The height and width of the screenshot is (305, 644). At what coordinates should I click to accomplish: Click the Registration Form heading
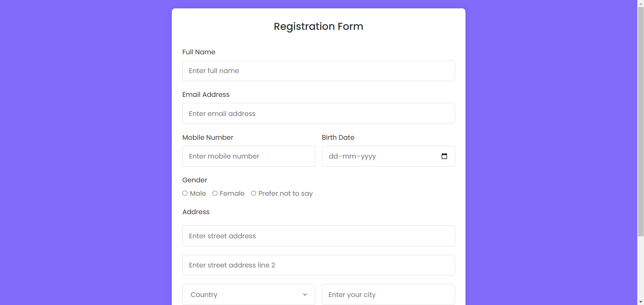point(318,26)
